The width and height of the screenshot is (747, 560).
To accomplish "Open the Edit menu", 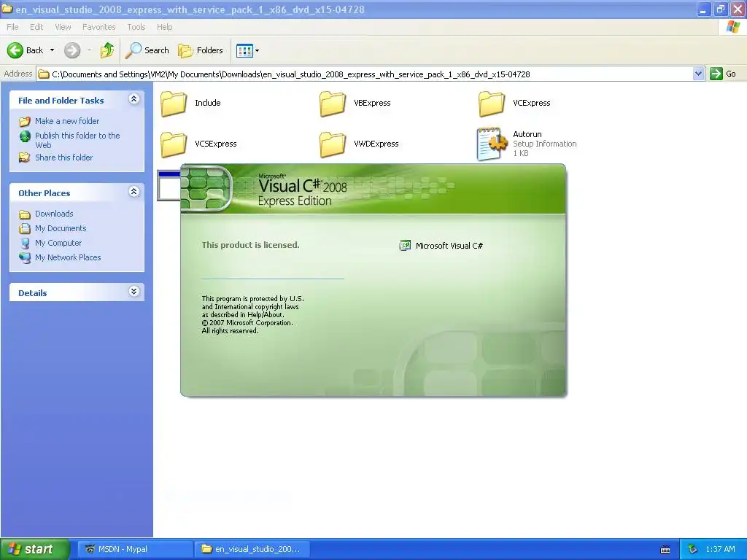I will pyautogui.click(x=36, y=27).
